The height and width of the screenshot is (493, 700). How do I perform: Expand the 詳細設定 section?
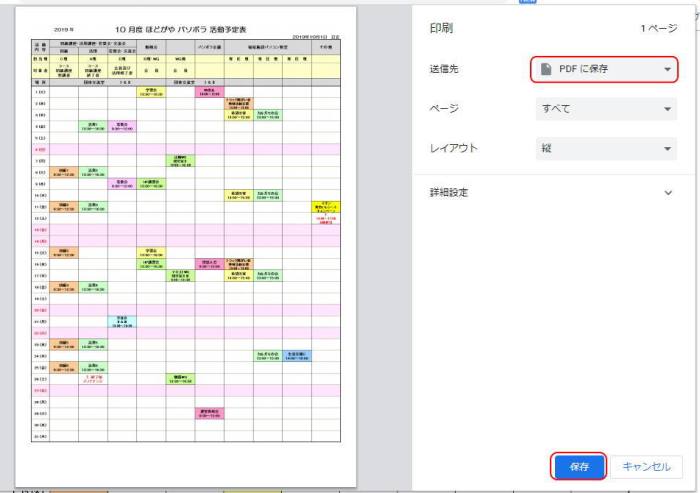coord(553,193)
